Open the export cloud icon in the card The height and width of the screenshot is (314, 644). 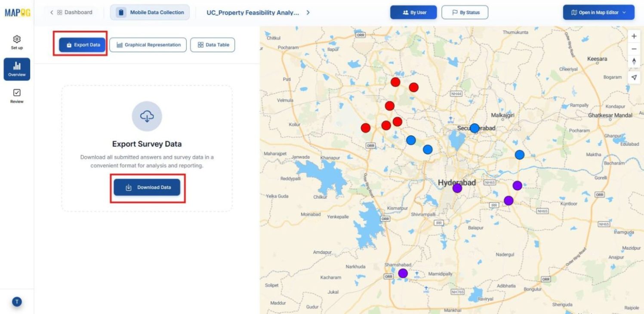[147, 116]
